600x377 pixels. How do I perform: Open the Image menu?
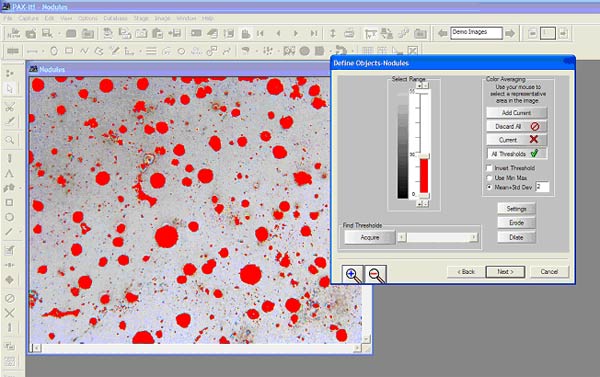[x=162, y=18]
